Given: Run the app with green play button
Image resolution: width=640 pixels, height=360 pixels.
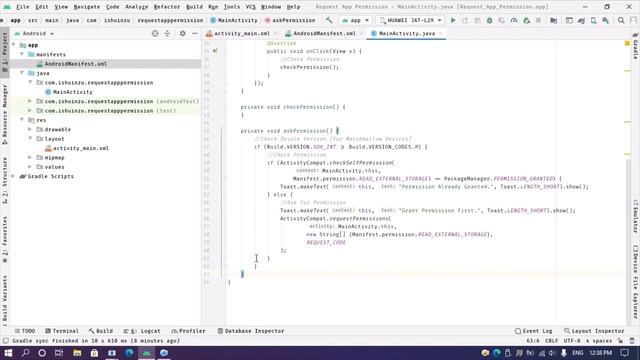Looking at the screenshot, I should 453,20.
